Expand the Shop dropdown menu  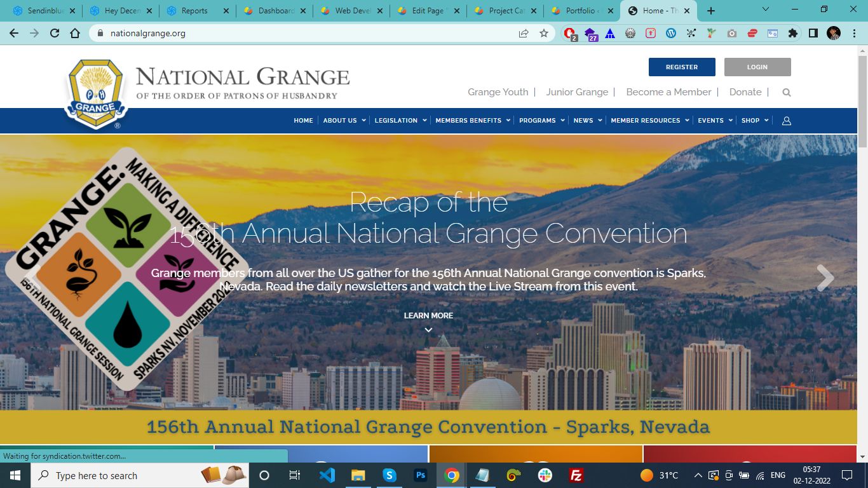coord(755,120)
